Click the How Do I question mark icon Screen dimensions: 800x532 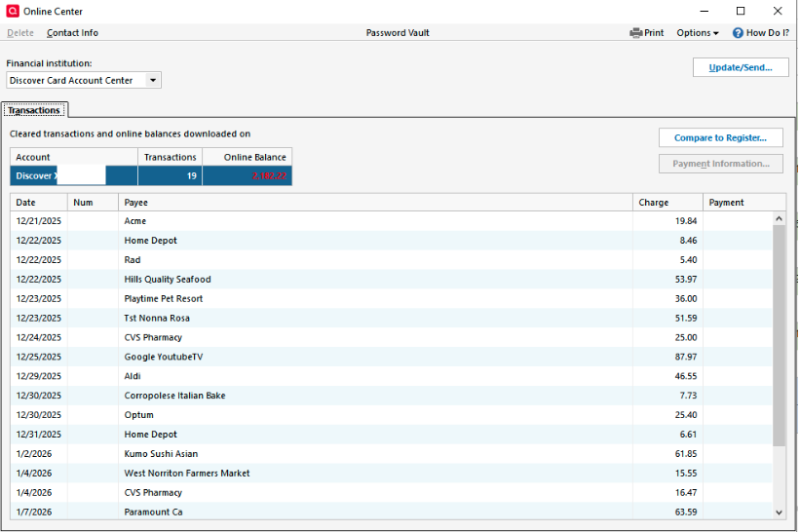738,33
